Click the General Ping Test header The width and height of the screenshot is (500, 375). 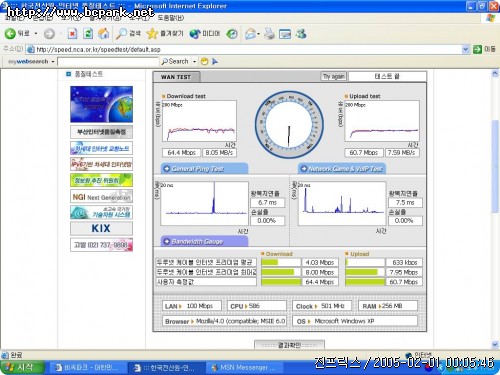205,169
